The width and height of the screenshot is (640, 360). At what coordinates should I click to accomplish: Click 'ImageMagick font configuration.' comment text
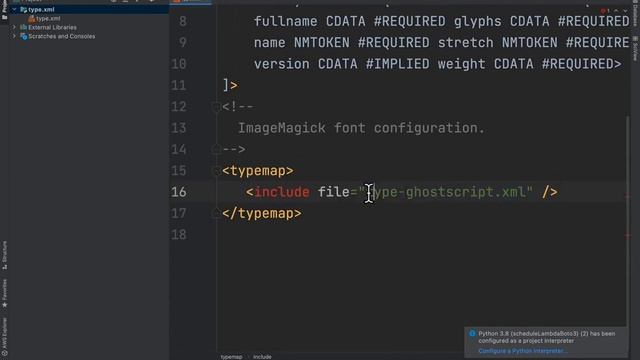coord(361,128)
